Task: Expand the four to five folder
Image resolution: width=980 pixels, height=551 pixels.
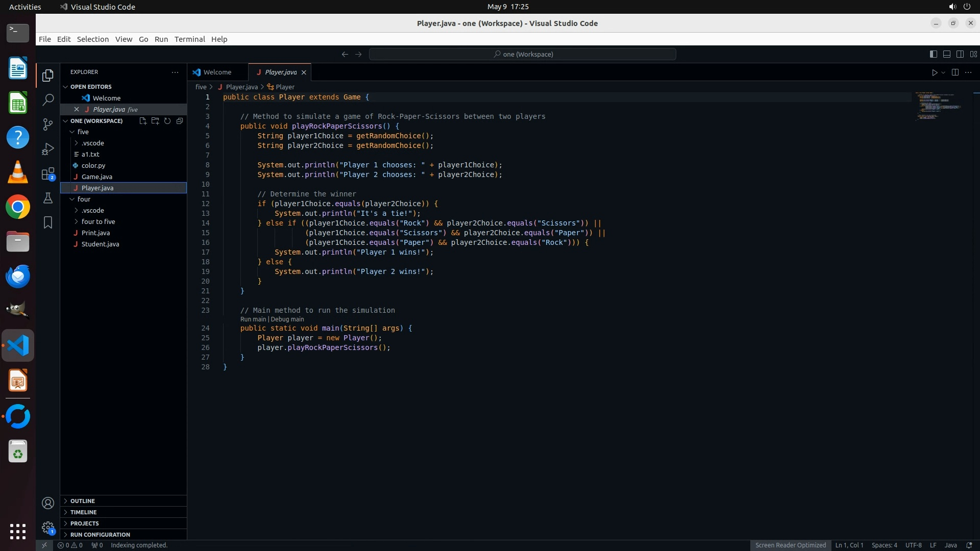Action: pyautogui.click(x=98, y=221)
